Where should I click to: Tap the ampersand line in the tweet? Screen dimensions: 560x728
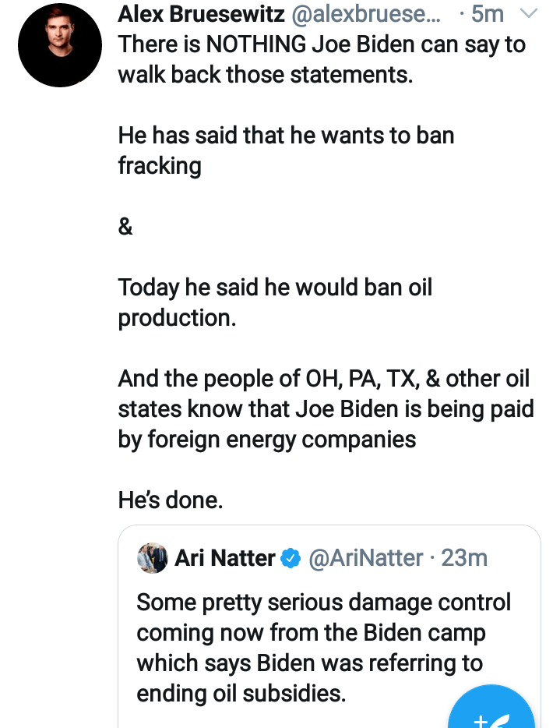click(x=125, y=228)
